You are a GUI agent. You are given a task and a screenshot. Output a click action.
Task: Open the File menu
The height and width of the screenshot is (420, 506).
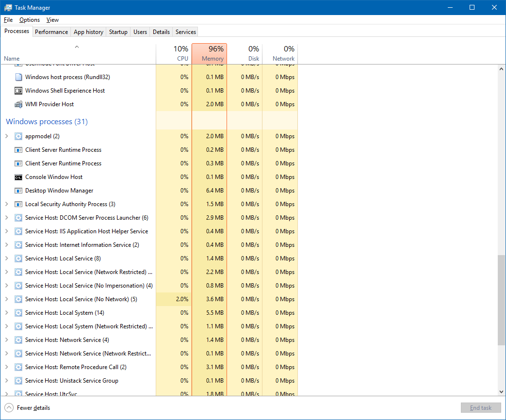coord(8,20)
